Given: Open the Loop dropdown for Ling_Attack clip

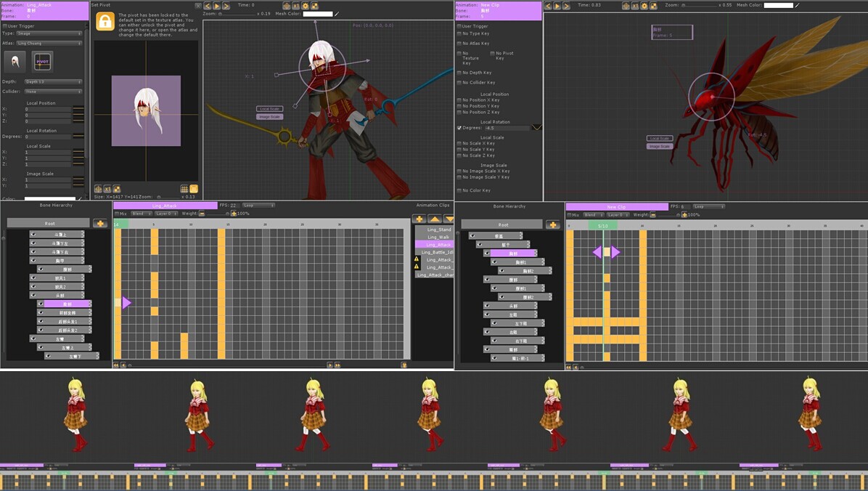Looking at the screenshot, I should (258, 206).
